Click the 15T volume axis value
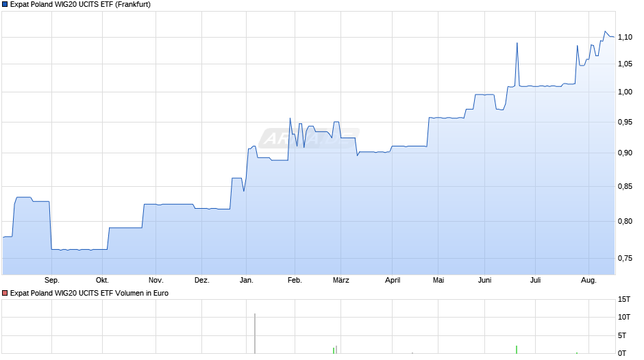The width and height of the screenshot is (644, 360). (x=624, y=300)
